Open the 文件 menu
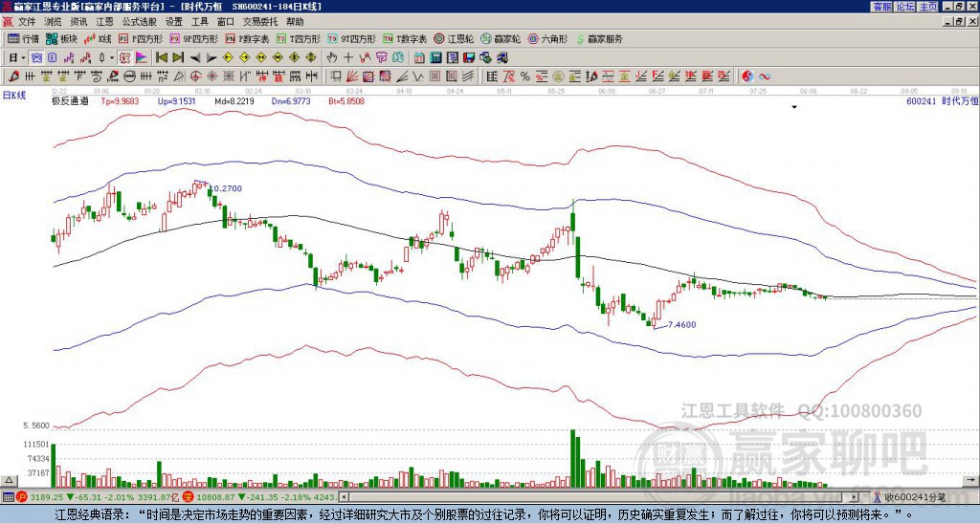This screenshot has width=980, height=524. tap(27, 22)
